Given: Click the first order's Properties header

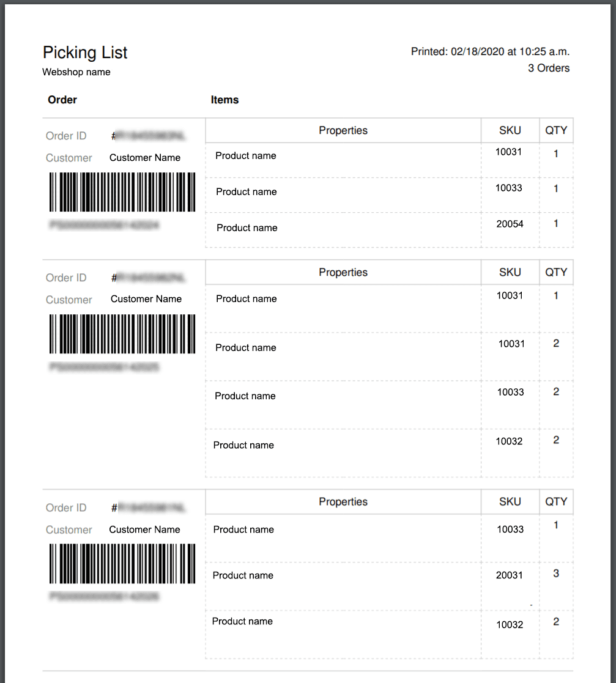Looking at the screenshot, I should coord(343,130).
